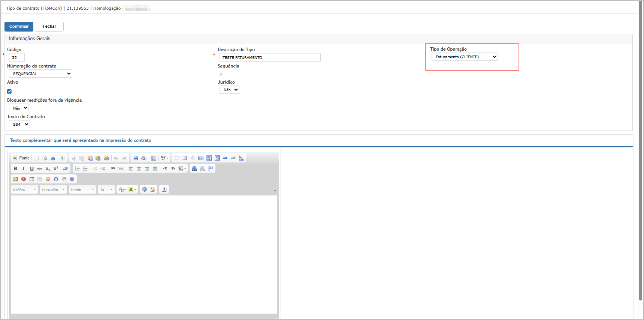Click the Insert Special Character omega icon

click(56, 179)
